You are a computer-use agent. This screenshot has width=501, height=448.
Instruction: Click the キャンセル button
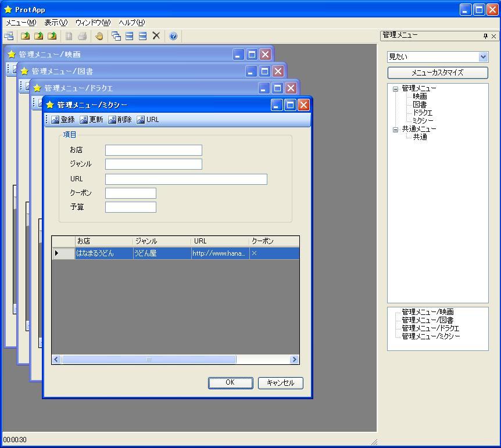281,383
